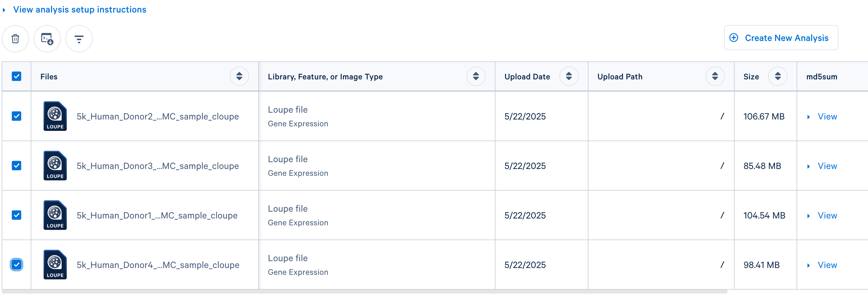Sort by Size column arrows
This screenshot has height=297, width=868.
pyautogui.click(x=778, y=77)
